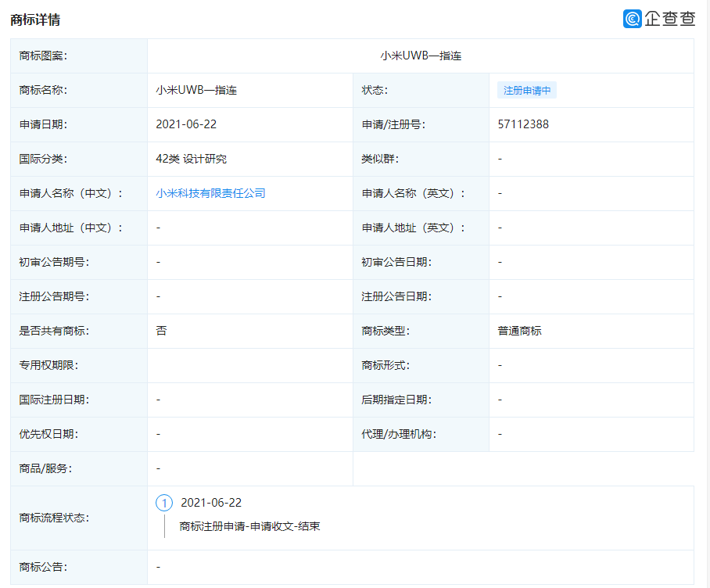Open the 小米科技有限责任公司 company link
The height and width of the screenshot is (588, 710).
tap(213, 193)
